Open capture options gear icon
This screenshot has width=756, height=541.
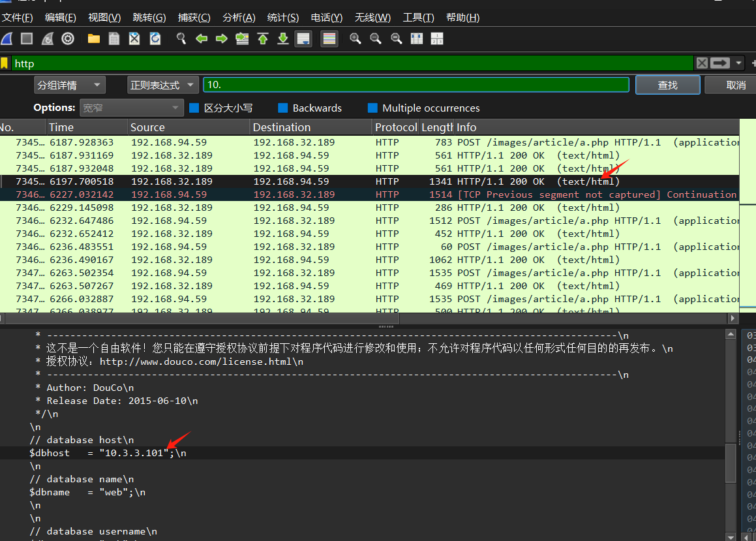(x=68, y=39)
